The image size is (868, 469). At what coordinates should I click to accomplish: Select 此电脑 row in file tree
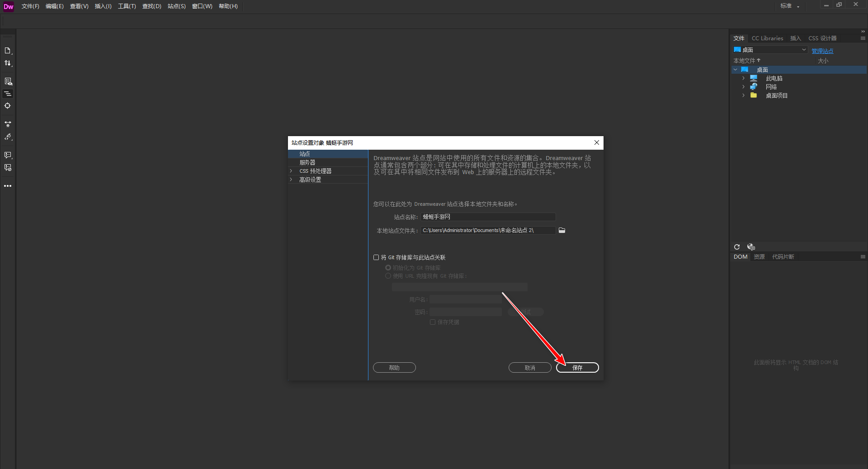799,78
